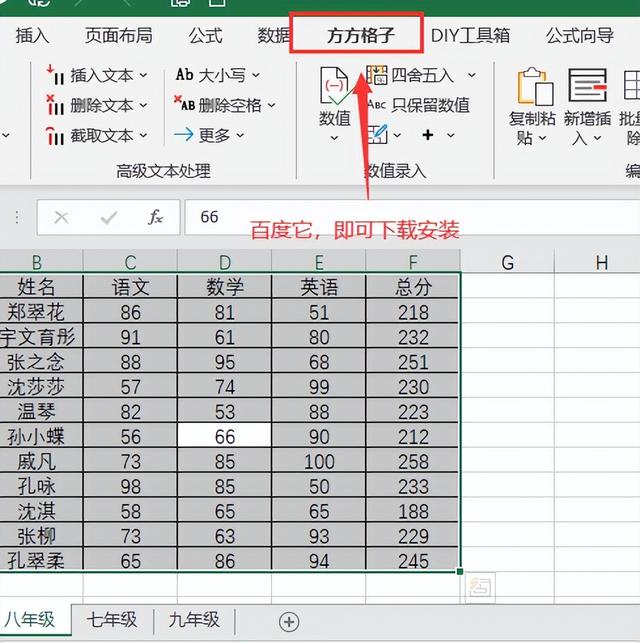Click the 只保留数值 Abc icon

(377, 105)
